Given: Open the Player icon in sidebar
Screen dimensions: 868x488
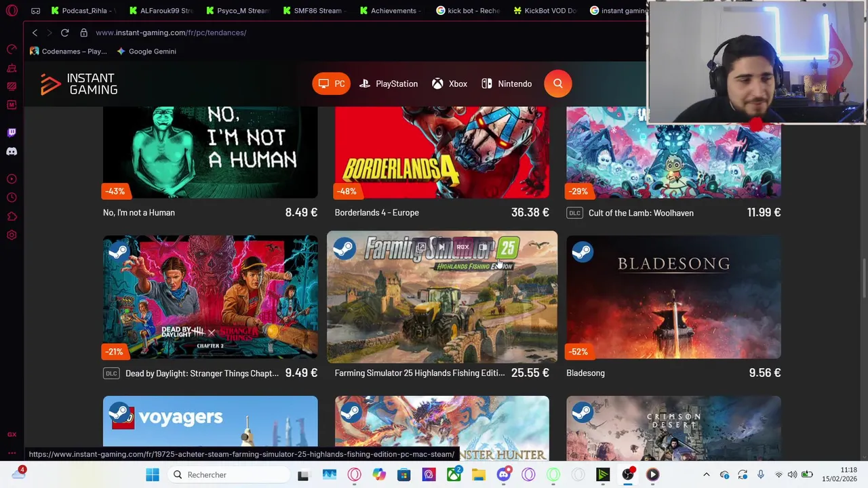Looking at the screenshot, I should 12,179.
